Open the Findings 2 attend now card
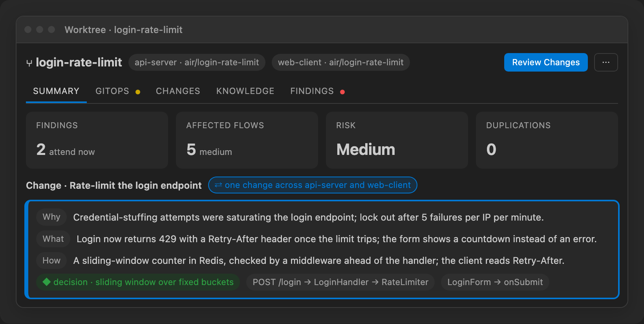Image resolution: width=644 pixels, height=324 pixels. click(97, 140)
